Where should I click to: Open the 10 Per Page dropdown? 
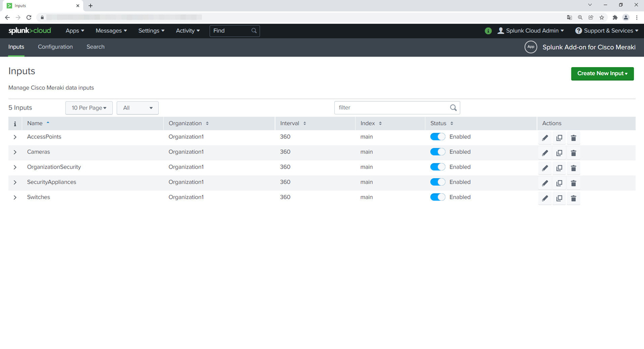[x=89, y=107]
